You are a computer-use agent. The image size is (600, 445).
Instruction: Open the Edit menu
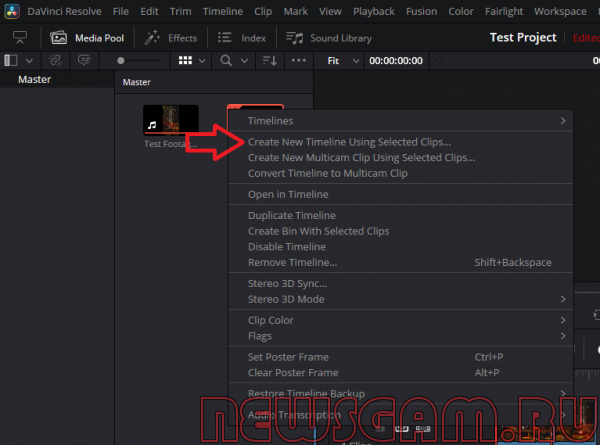coord(149,11)
